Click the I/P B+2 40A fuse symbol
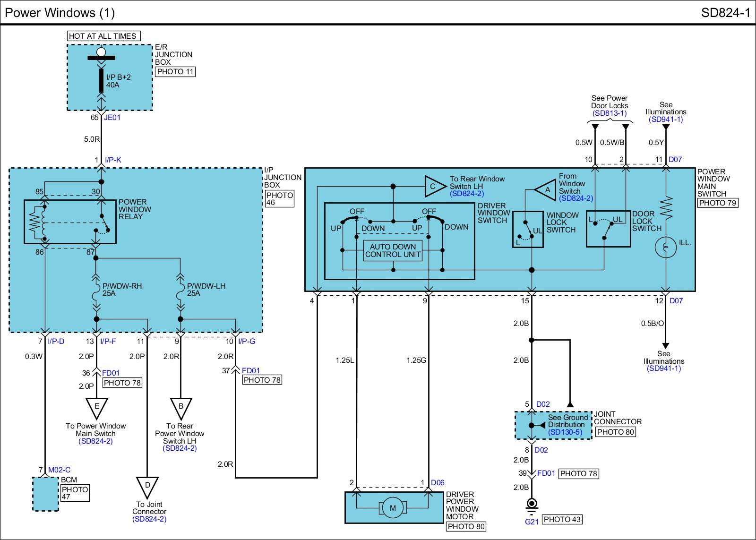Image resolution: width=756 pixels, height=540 pixels. coord(101,81)
